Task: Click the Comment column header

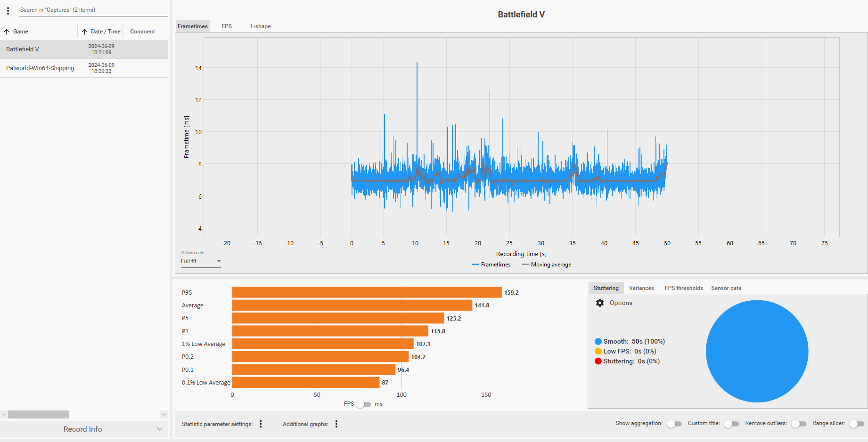Action: 142,32
